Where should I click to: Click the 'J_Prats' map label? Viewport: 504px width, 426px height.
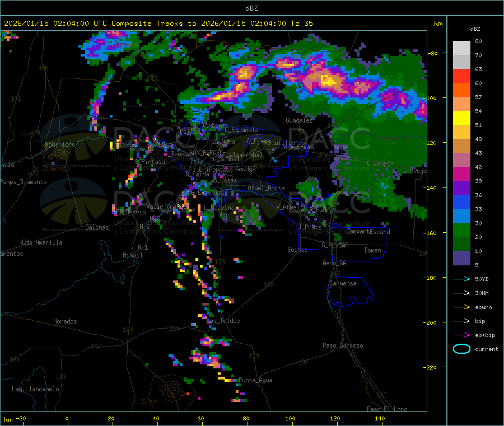[x=310, y=227]
